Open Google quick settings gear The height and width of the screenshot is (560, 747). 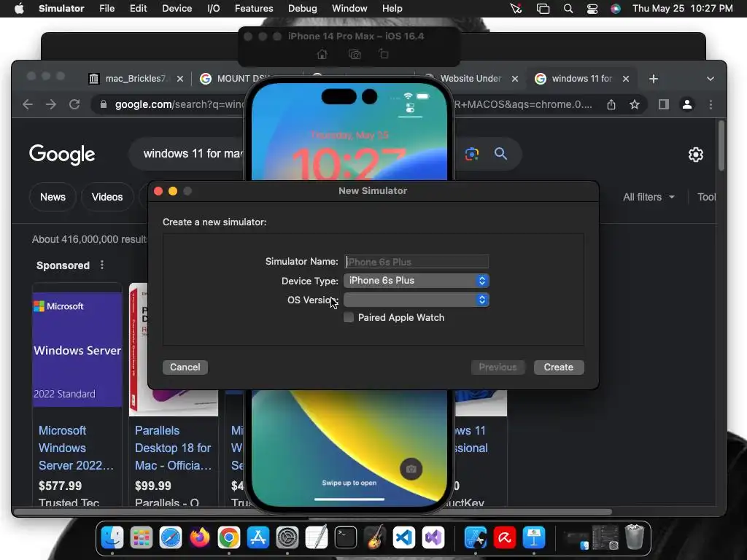coord(695,155)
